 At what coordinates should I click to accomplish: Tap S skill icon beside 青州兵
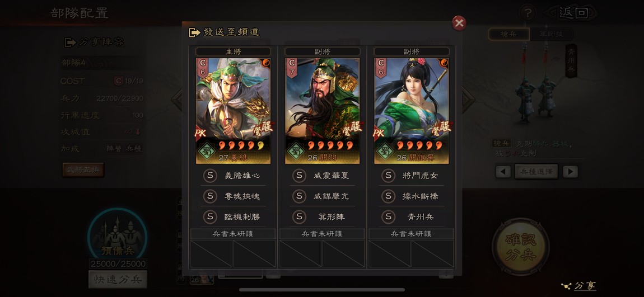388,216
